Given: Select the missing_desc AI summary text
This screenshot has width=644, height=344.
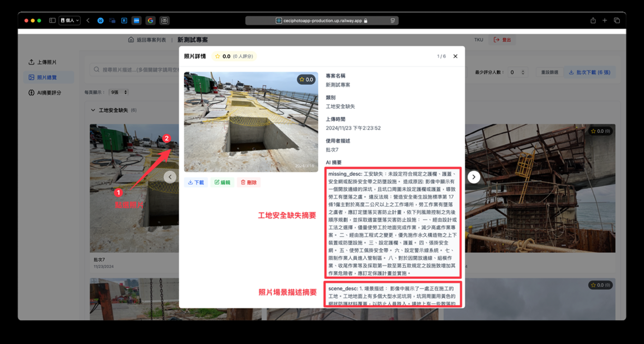Looking at the screenshot, I should [393, 223].
